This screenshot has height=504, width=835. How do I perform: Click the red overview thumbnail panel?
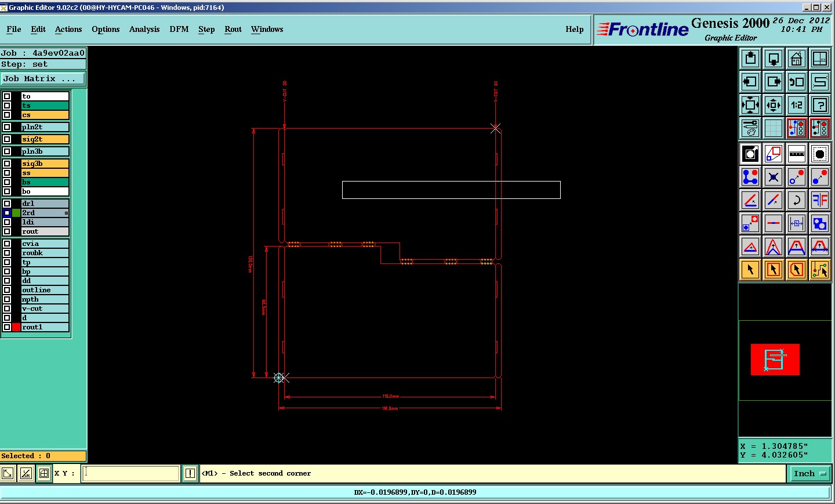(x=775, y=360)
